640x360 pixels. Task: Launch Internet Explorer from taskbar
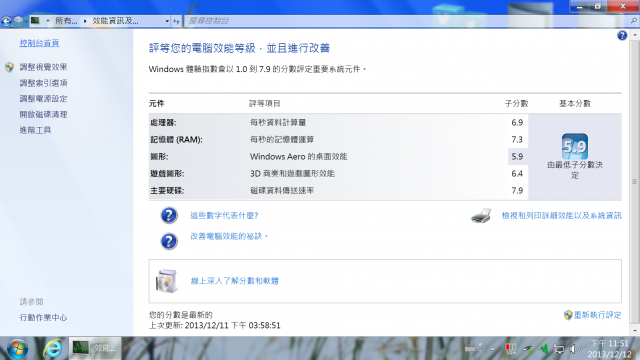pyautogui.click(x=52, y=349)
